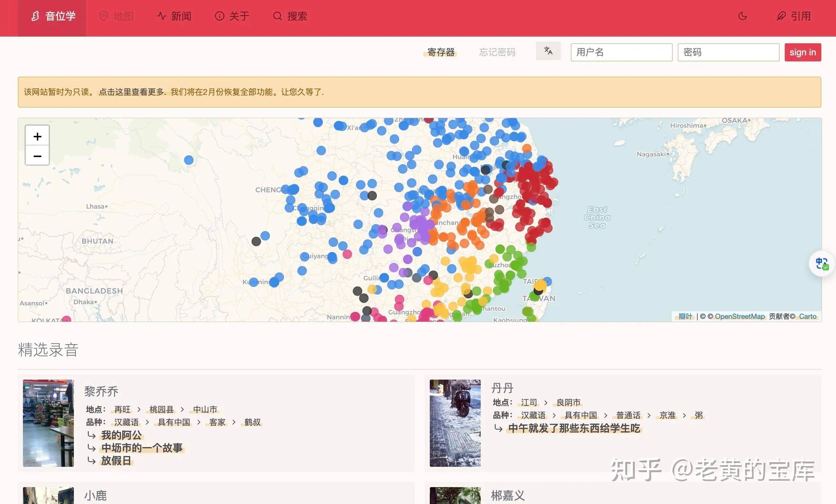Click the sign in button

click(x=802, y=52)
